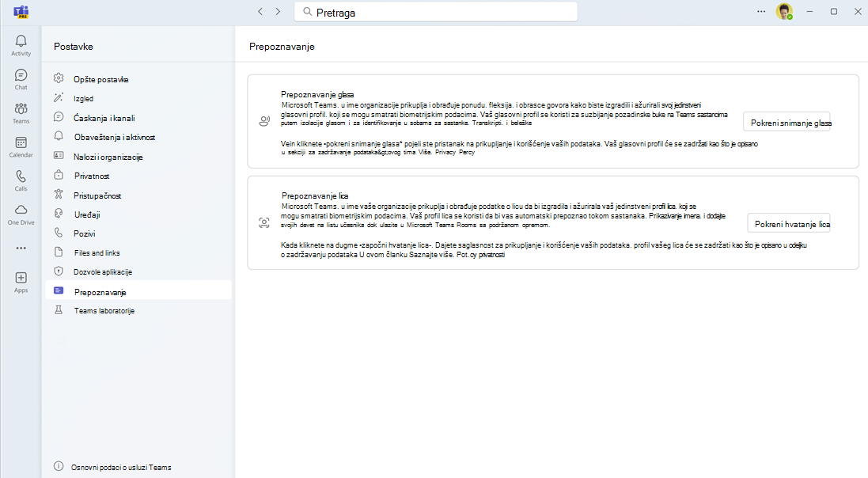The width and height of the screenshot is (868, 478).
Task: Open the privacy policy link in face card
Action: 480,255
